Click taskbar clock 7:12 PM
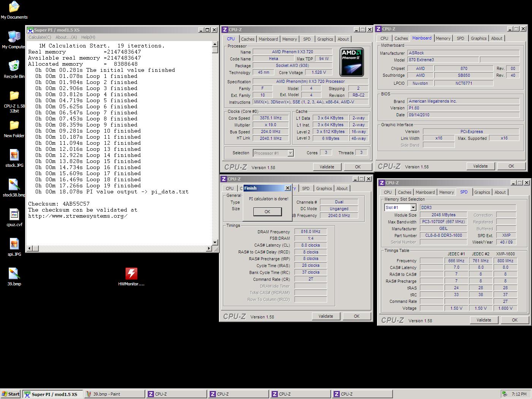This screenshot has width=532, height=399. tap(519, 394)
